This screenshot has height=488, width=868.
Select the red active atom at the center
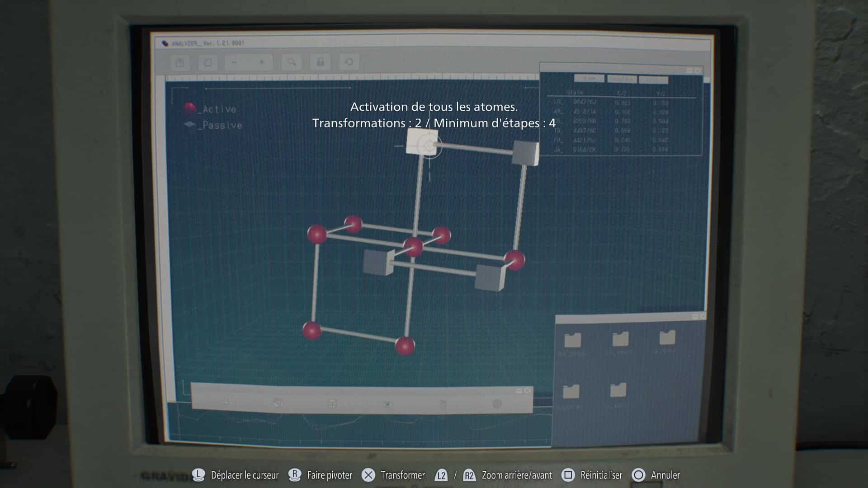(413, 247)
